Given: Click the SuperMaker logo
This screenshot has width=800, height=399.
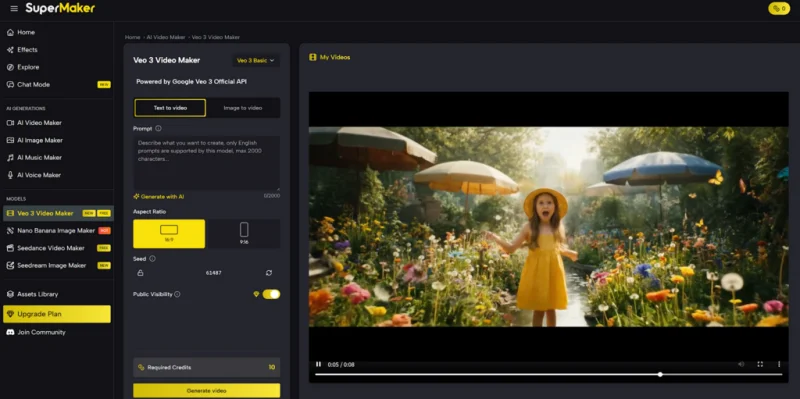Looking at the screenshot, I should pos(60,8).
